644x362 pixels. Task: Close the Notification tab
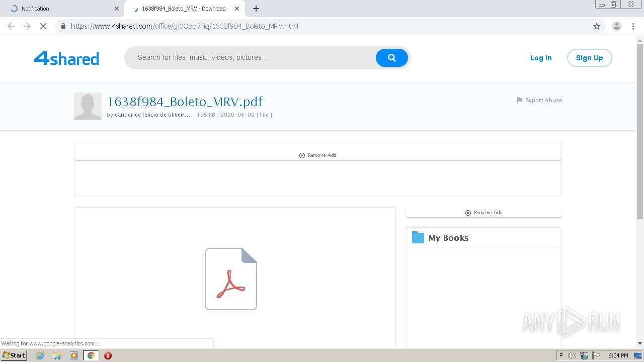click(117, 9)
